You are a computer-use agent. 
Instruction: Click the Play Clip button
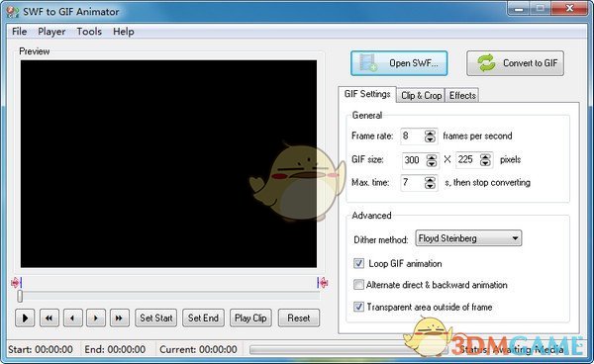(250, 318)
